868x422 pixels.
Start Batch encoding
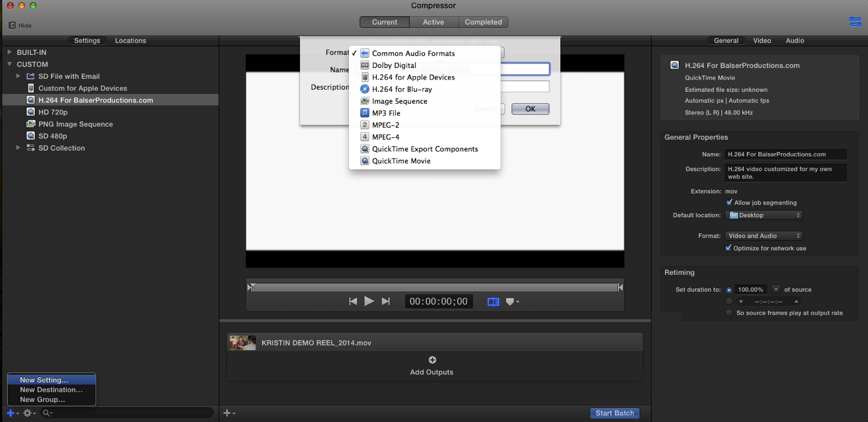(614, 413)
